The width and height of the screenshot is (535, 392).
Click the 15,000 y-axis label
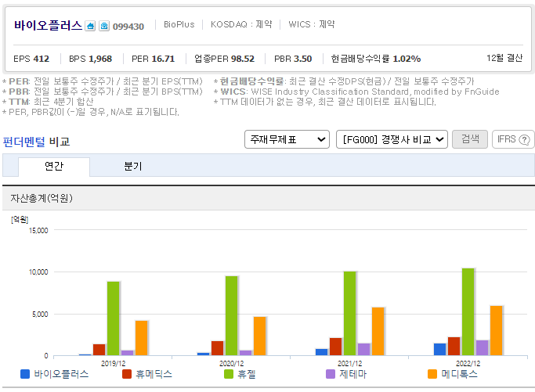coord(38,231)
